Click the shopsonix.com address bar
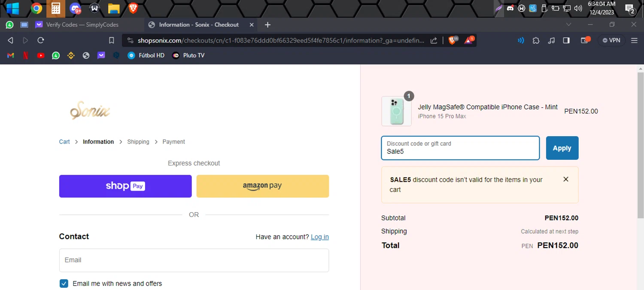 point(281,40)
